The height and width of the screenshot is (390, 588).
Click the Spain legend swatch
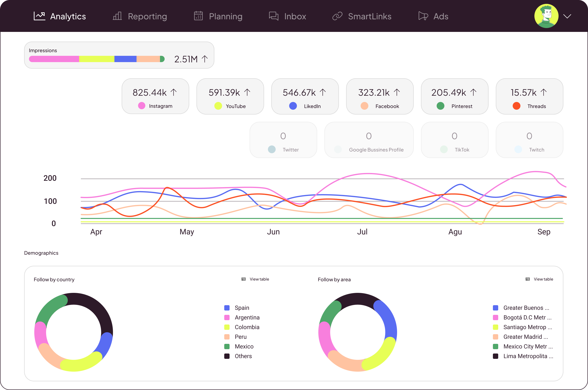point(227,308)
